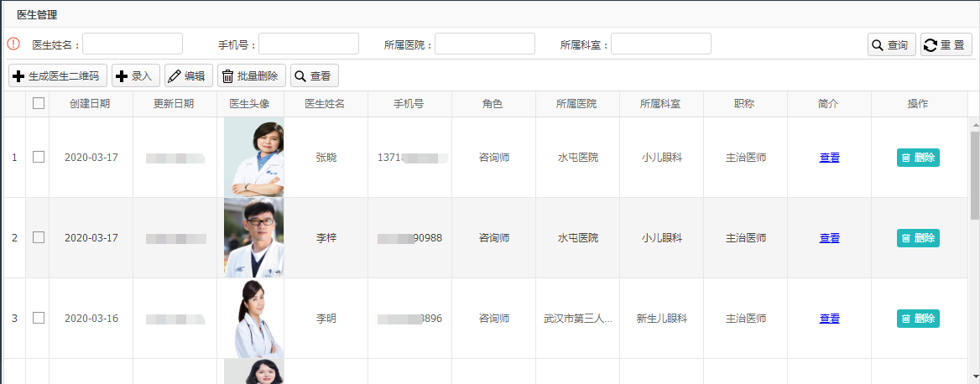Viewport: 980px width, 384px height.
Task: Focus the 所属医院 input field
Action: pyautogui.click(x=485, y=44)
